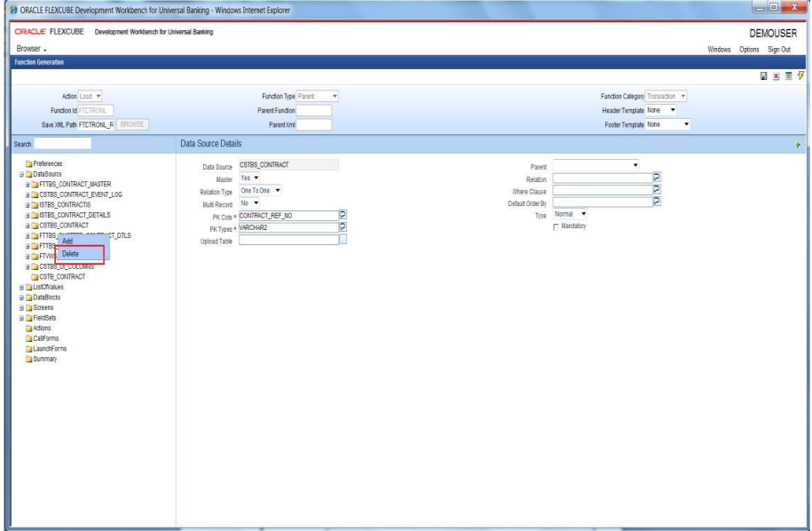The image size is (812, 531).
Task: Click the Summary folder icon
Action: click(x=29, y=359)
